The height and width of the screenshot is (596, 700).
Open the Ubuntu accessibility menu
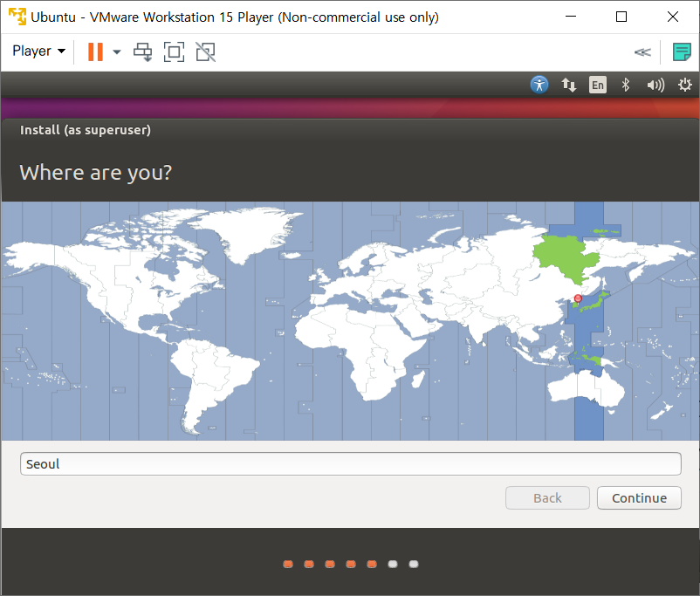(x=539, y=85)
